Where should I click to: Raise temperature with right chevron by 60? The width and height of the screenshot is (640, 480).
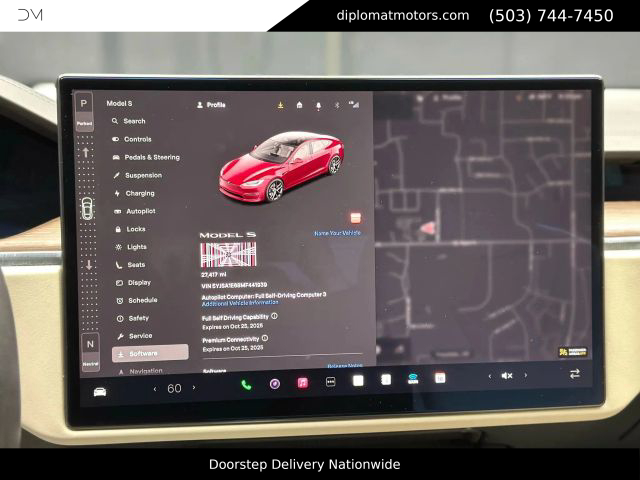pyautogui.click(x=194, y=387)
